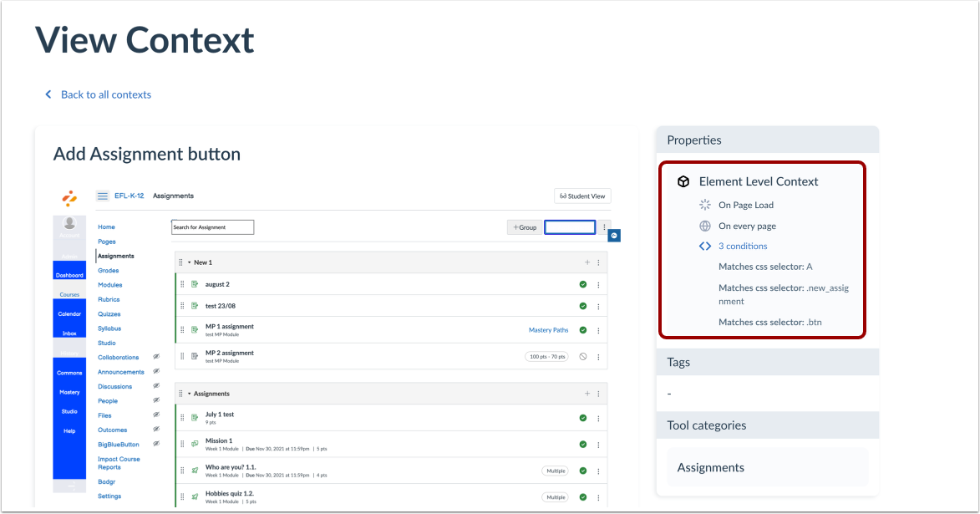Click the drag handle of test 23/08 row
The width and height of the screenshot is (980, 514).
pos(182,306)
